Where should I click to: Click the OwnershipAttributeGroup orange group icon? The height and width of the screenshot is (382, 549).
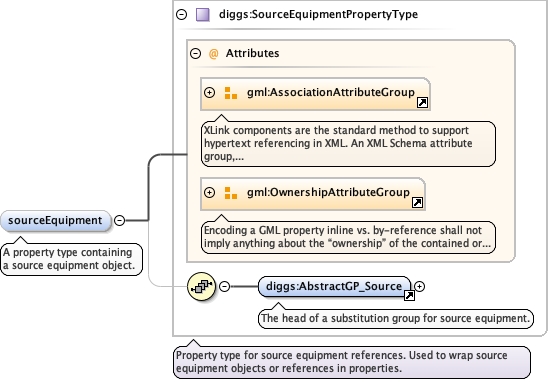tap(231, 193)
